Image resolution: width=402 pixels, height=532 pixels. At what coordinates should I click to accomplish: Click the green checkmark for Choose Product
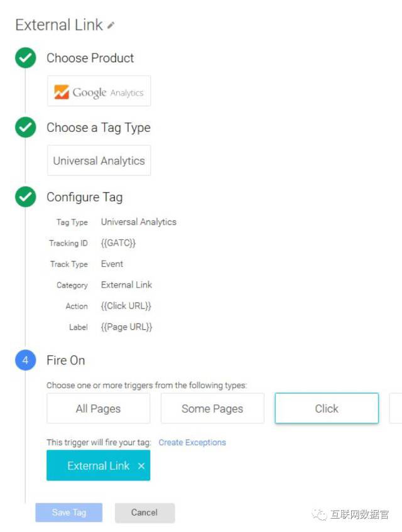click(x=26, y=58)
